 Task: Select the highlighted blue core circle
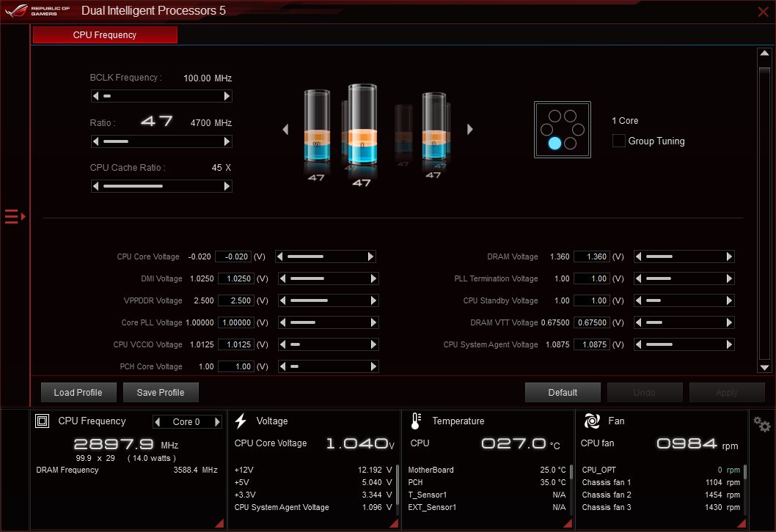pyautogui.click(x=554, y=143)
